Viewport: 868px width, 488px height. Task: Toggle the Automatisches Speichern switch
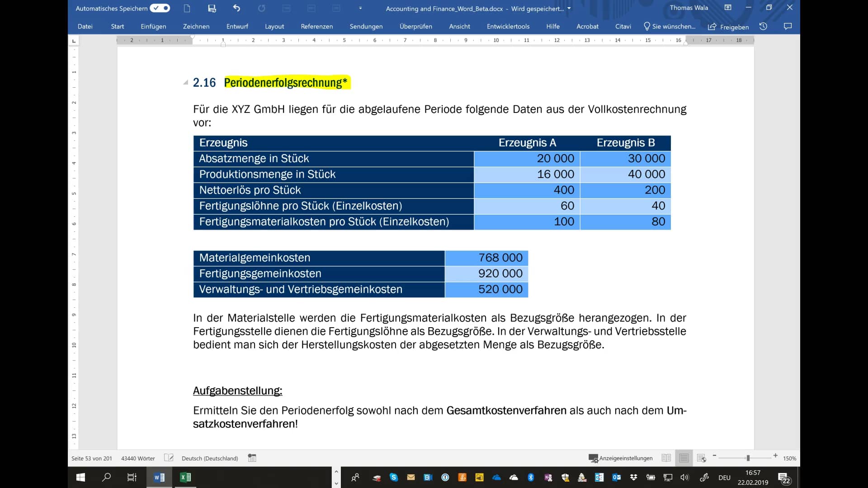point(160,8)
